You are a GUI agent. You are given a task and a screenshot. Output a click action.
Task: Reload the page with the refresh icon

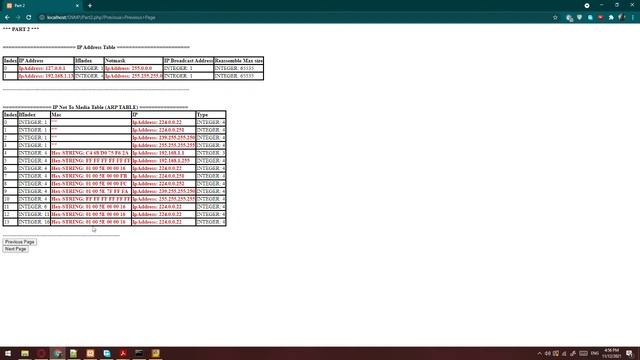pyautogui.click(x=29, y=18)
